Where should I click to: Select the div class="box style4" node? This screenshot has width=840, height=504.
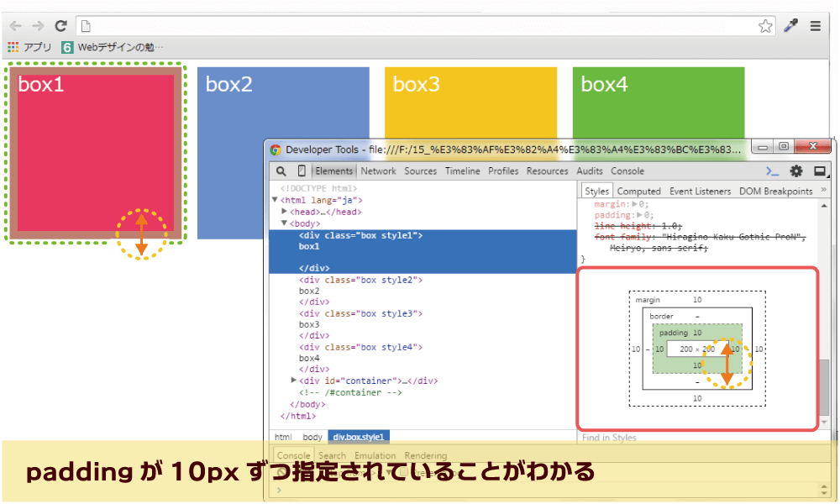pos(361,347)
